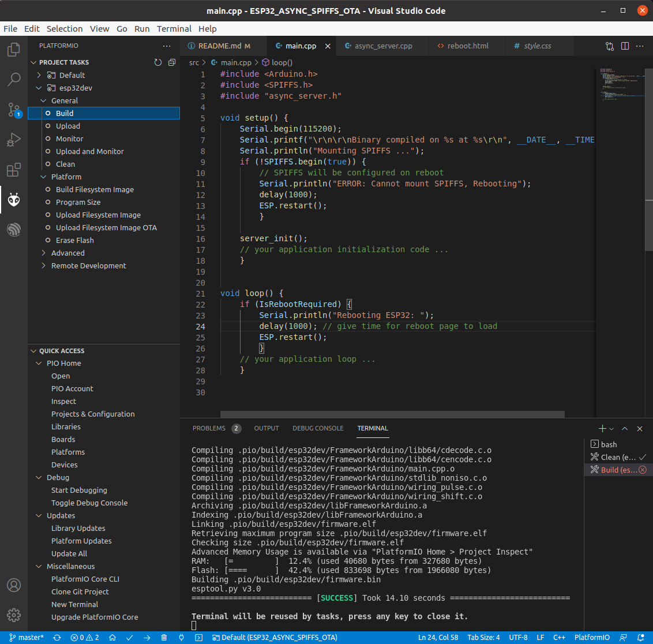Open notifications bell in status bar

click(x=640, y=637)
